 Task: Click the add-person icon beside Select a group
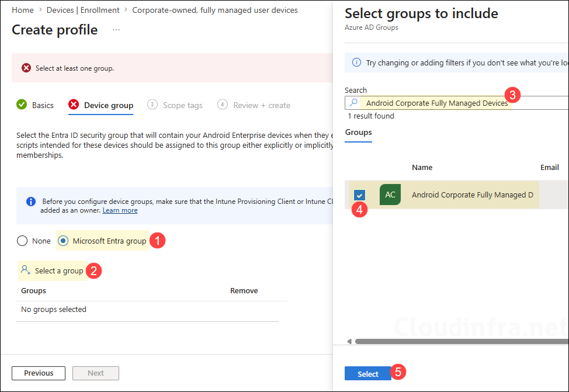click(25, 270)
